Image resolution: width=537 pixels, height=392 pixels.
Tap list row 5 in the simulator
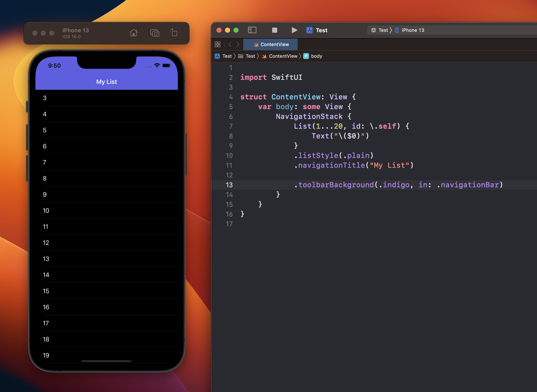[x=107, y=130]
